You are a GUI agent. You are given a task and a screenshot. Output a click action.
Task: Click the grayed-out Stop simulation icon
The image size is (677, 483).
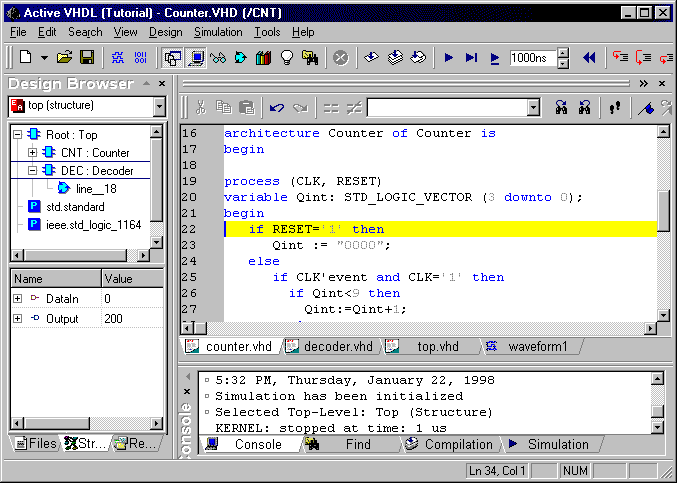pyautogui.click(x=340, y=58)
